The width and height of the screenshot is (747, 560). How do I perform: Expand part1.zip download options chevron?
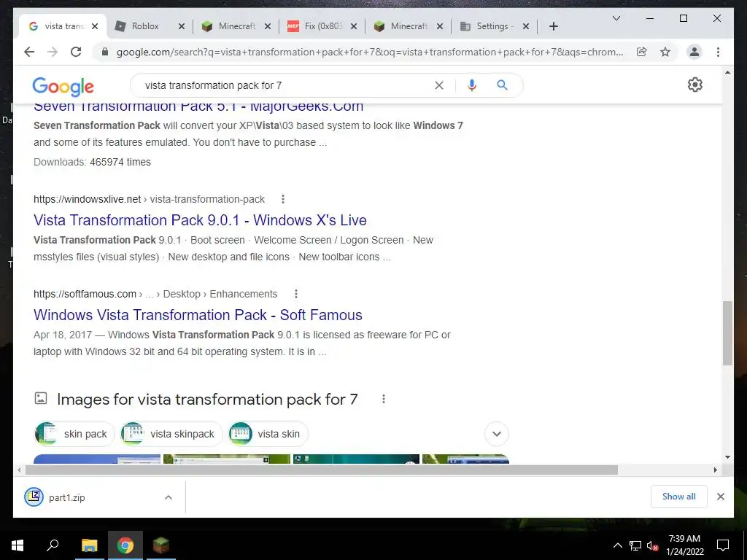pos(169,497)
